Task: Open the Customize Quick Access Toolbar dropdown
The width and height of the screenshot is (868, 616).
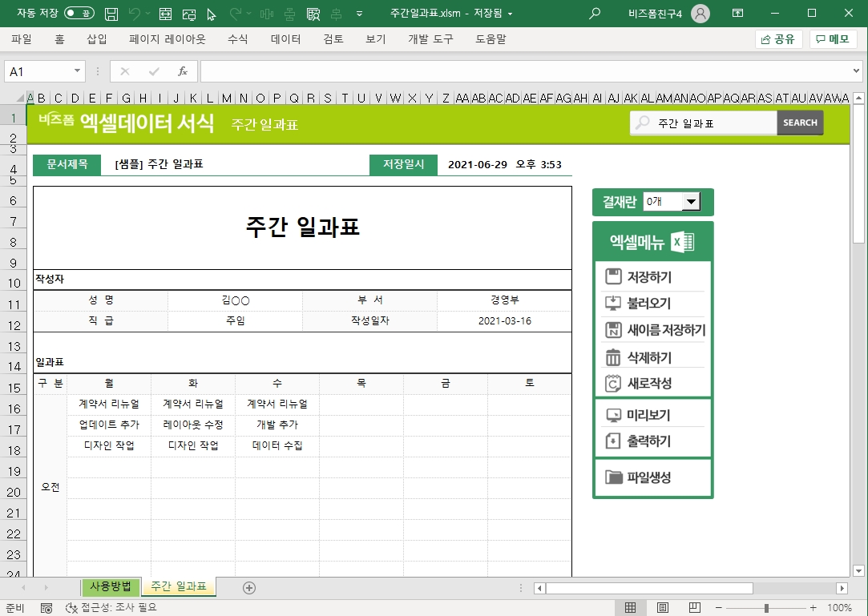Action: point(359,14)
